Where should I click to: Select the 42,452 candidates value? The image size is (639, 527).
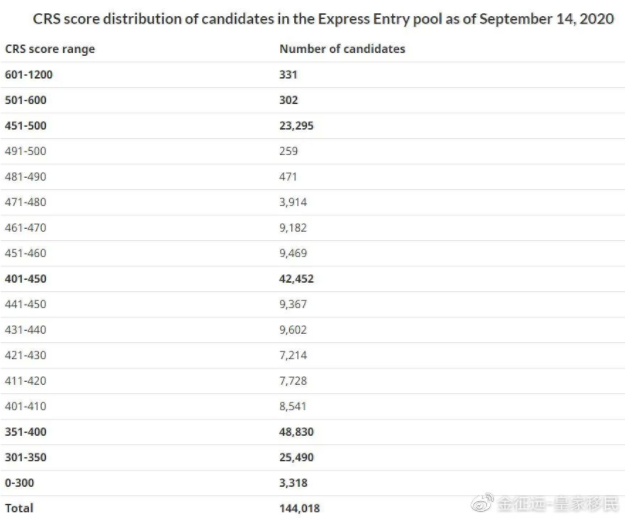296,279
